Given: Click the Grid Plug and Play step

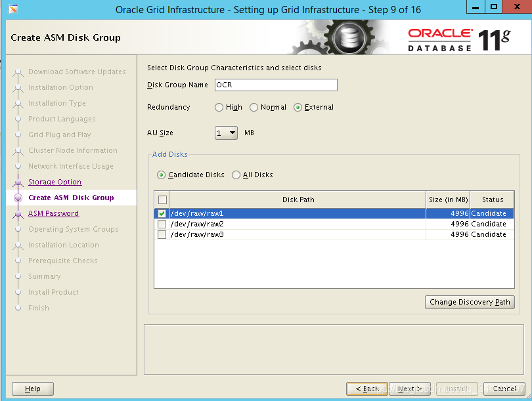Looking at the screenshot, I should 59,135.
